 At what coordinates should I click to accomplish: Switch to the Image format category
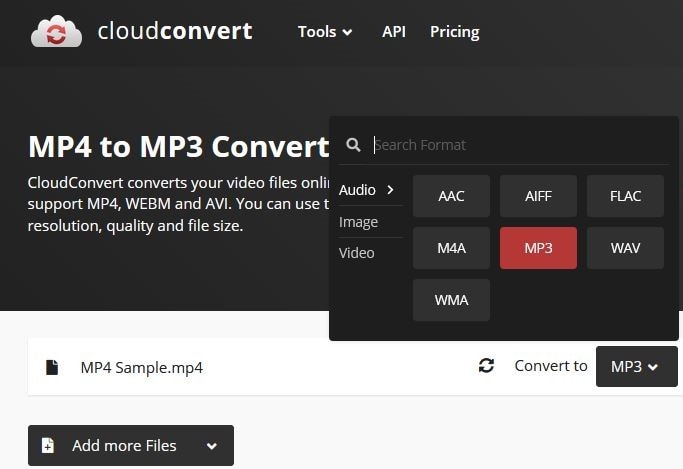point(358,222)
